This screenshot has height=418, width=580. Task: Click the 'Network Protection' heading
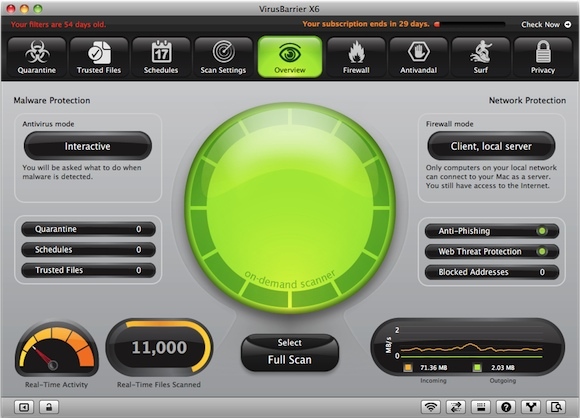(x=527, y=100)
